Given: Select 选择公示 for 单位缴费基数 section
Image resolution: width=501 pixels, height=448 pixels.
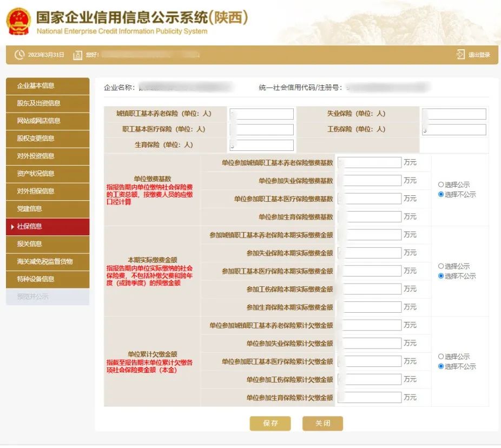Looking at the screenshot, I should click(441, 185).
